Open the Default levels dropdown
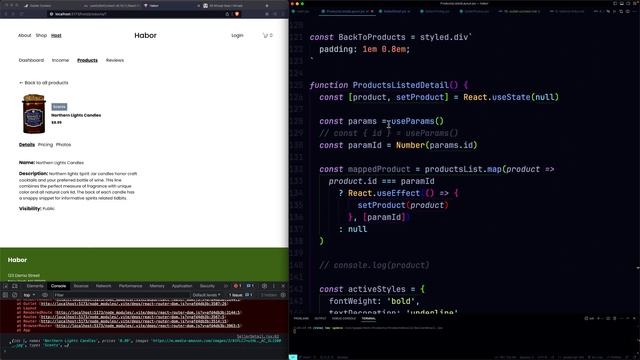This screenshot has height=360, width=640. [x=207, y=295]
